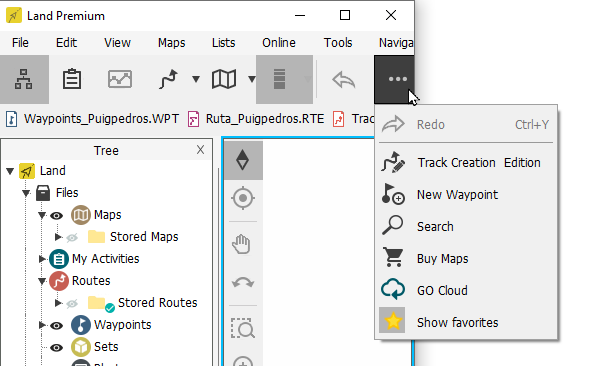Select the hand pan tool
The image size is (599, 366).
[x=241, y=245]
